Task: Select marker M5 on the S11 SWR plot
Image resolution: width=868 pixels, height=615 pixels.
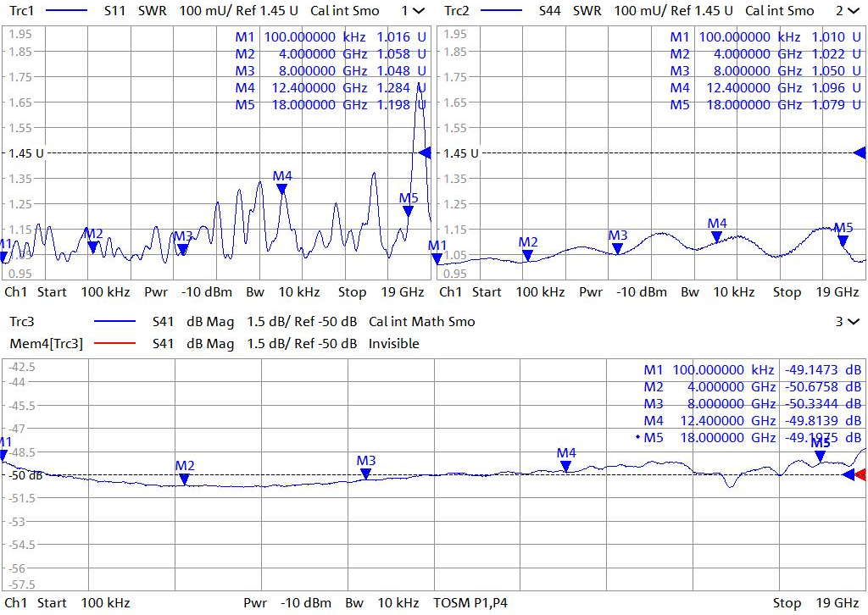Action: click(x=409, y=210)
